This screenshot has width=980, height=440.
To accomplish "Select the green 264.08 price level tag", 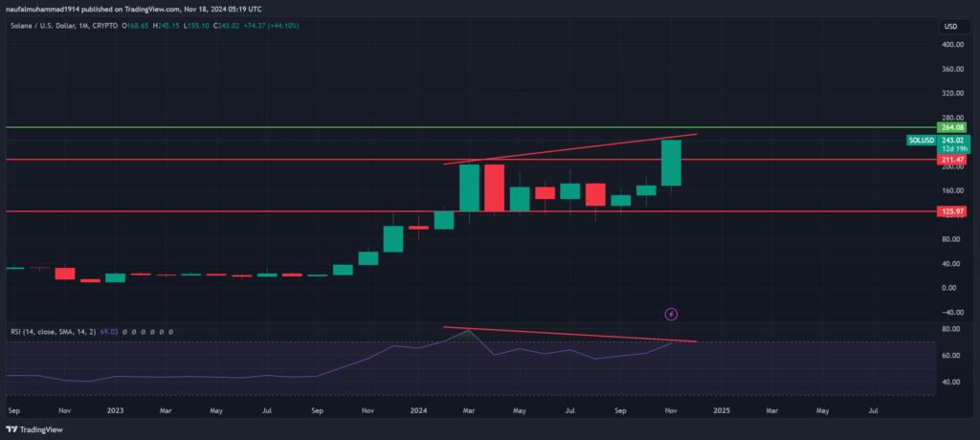I will point(952,127).
